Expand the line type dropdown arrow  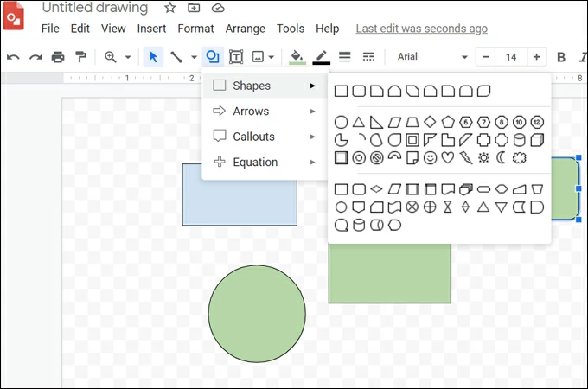point(194,57)
